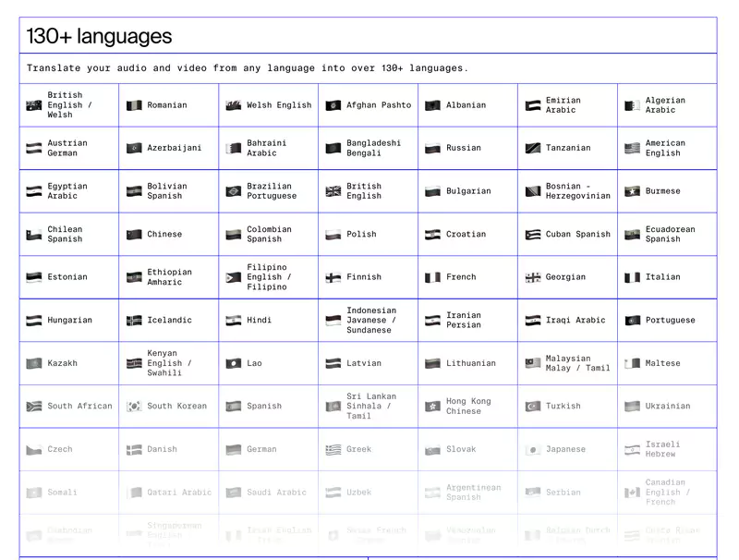Pick the Ukrainian language option
The width and height of the screenshot is (739, 560).
[x=665, y=406]
